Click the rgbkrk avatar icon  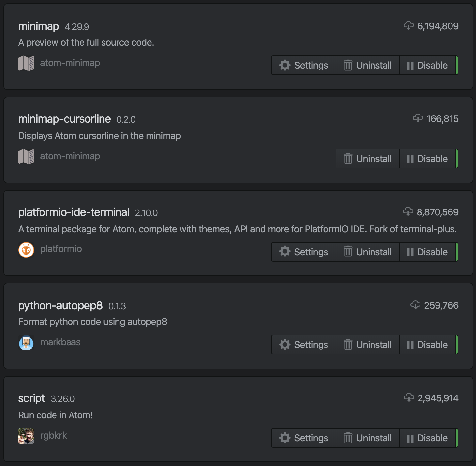pos(26,435)
